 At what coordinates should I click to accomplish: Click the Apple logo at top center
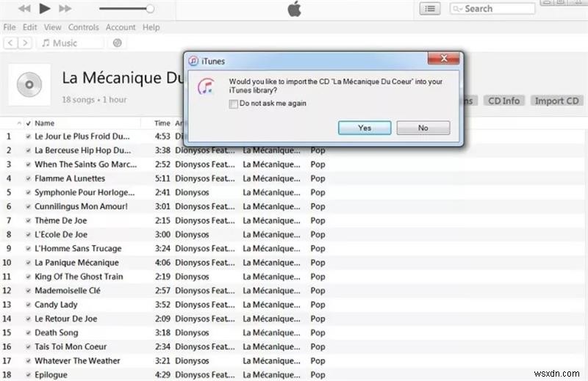coord(295,9)
